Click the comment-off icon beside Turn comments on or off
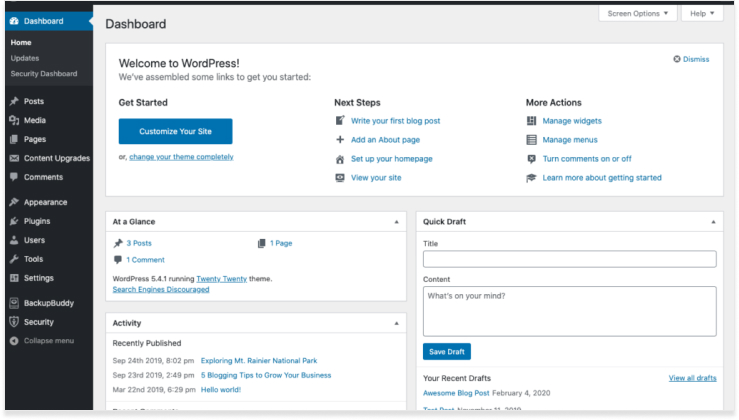The width and height of the screenshot is (739, 420). point(531,159)
